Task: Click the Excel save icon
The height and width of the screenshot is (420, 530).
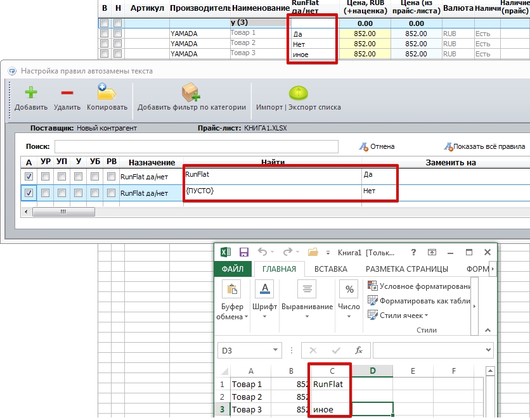Action: 243,252
